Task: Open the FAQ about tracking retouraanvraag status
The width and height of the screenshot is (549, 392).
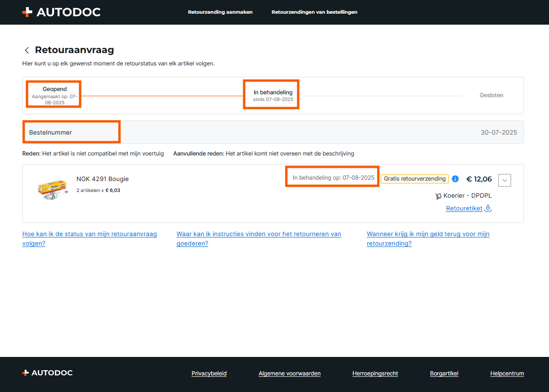Action: coord(89,238)
